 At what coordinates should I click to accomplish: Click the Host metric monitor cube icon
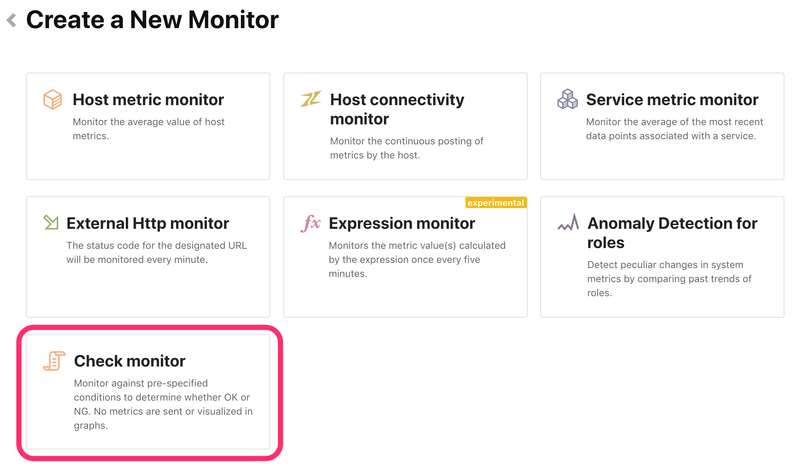[53, 100]
